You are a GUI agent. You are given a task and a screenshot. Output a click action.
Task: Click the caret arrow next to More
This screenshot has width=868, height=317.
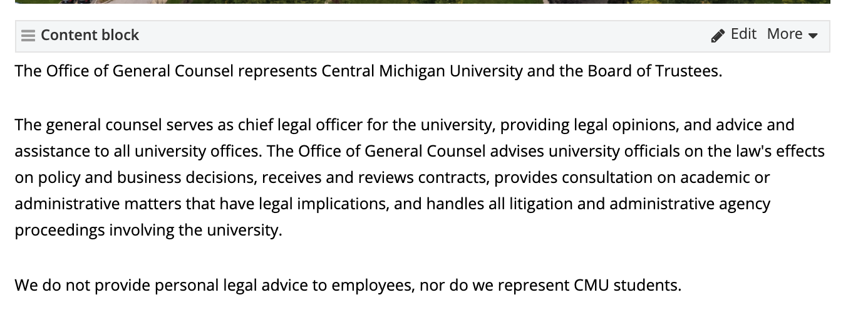pos(813,36)
